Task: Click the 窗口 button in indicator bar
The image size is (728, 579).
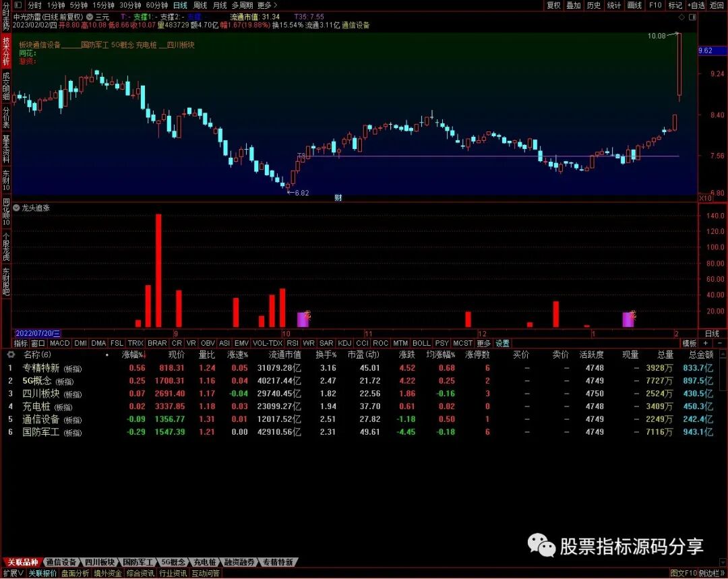Action: point(38,343)
